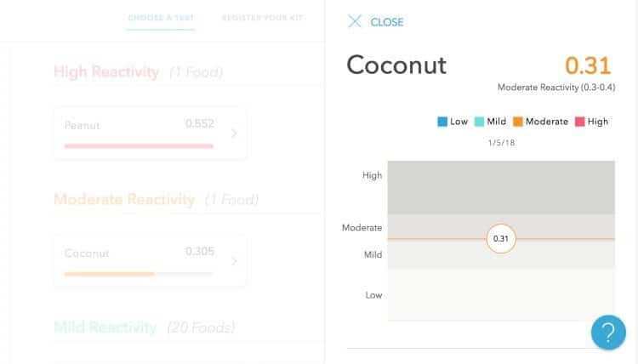Click the High Reactivity section heading

tap(106, 72)
